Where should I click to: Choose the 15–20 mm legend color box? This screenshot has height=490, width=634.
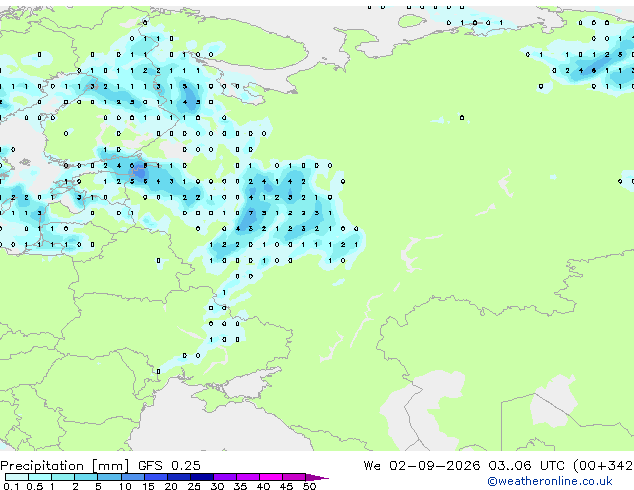coord(156,477)
